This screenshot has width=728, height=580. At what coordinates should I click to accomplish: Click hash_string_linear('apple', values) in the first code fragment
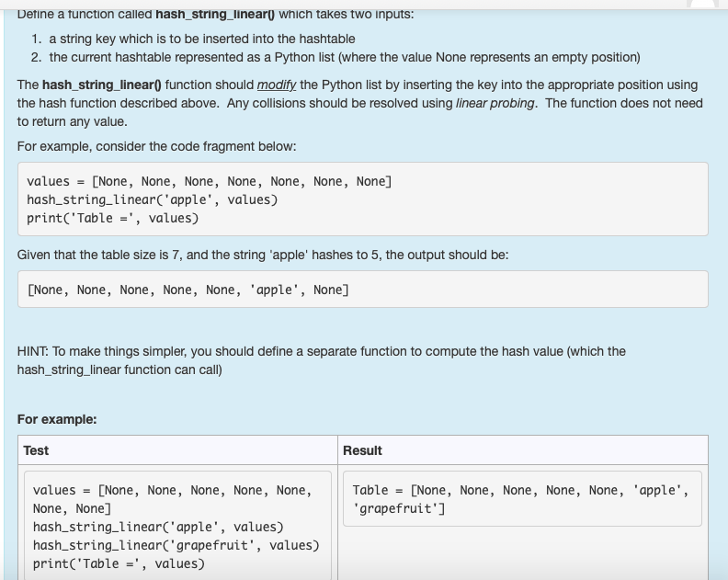coord(153,199)
